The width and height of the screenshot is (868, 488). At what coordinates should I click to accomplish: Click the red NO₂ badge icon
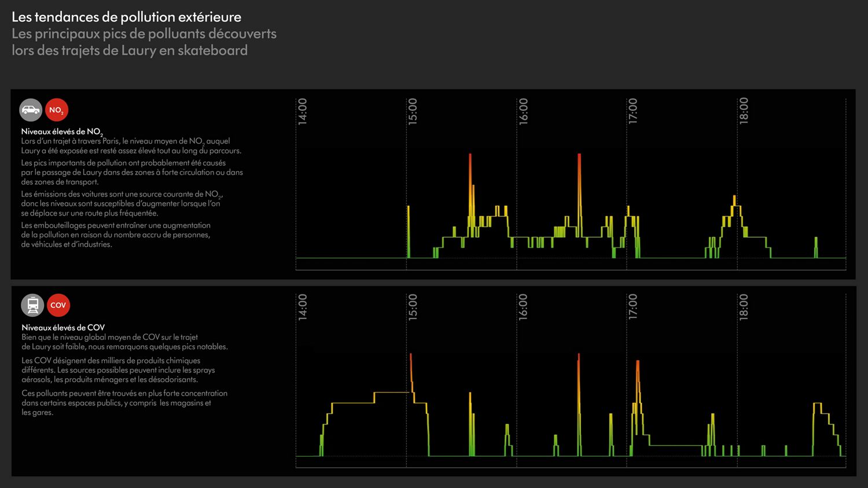57,110
